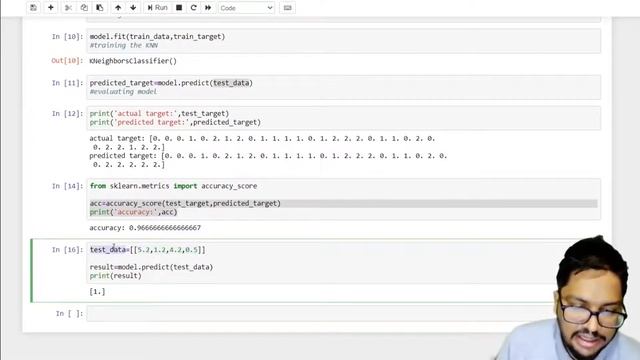Move selected cell down arrow

pyautogui.click(x=133, y=8)
